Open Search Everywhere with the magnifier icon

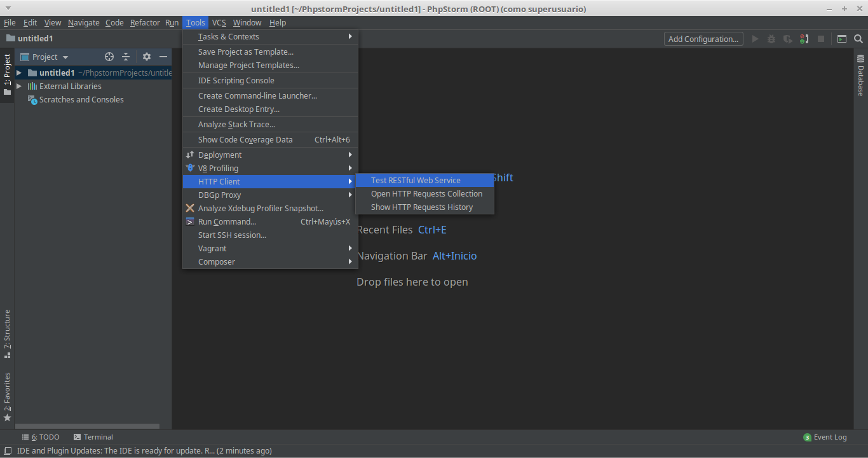click(x=858, y=38)
